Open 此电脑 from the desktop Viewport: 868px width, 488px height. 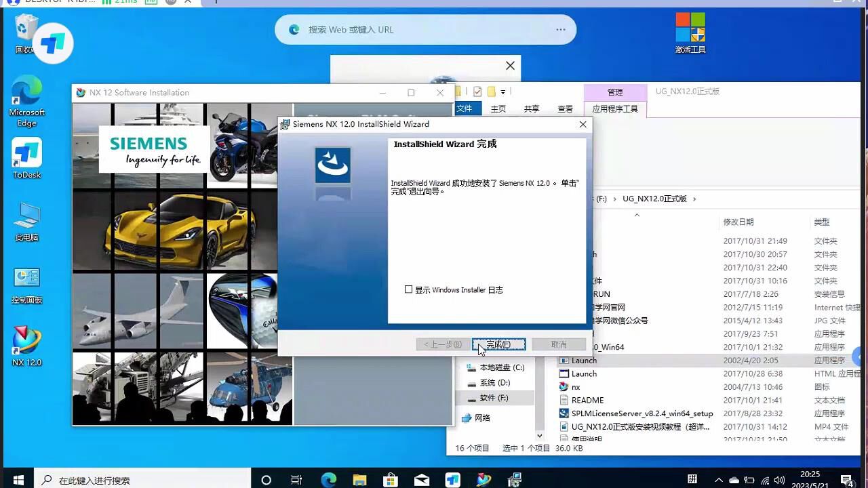26,216
